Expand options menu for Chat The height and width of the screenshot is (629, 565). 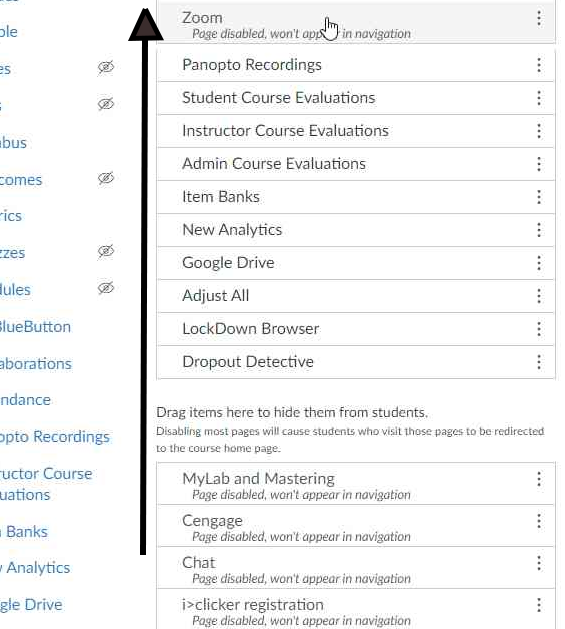[x=539, y=563]
